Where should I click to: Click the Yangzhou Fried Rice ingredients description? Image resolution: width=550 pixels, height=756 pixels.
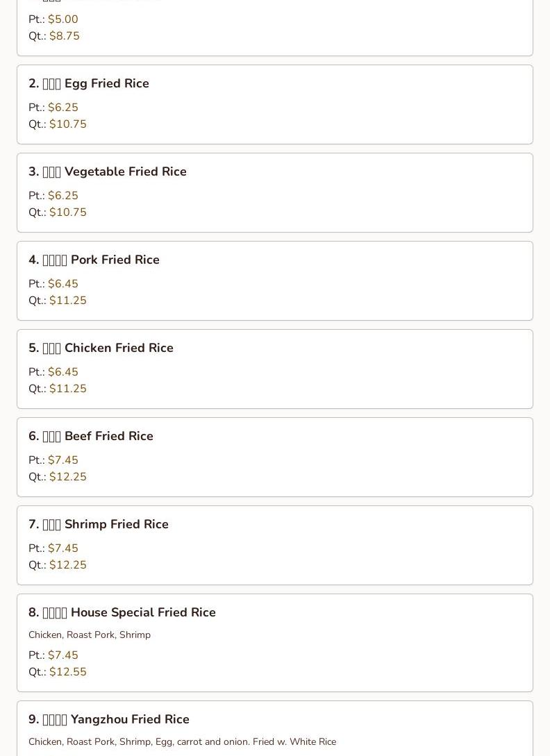click(x=183, y=742)
